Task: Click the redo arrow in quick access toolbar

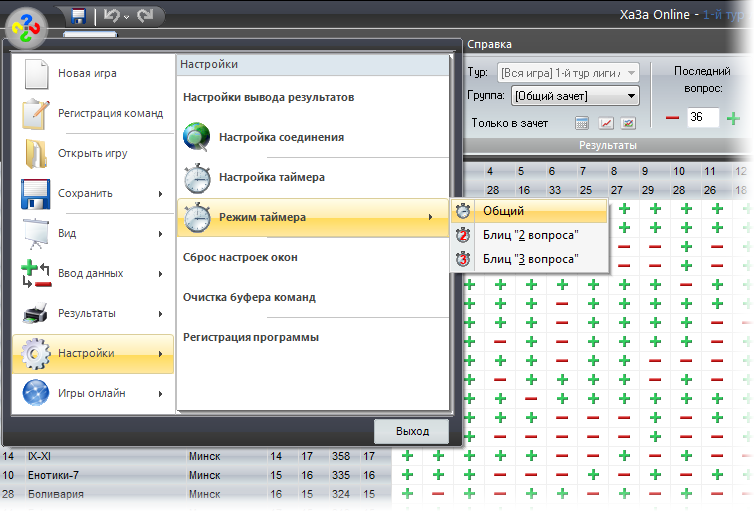Action: click(144, 16)
